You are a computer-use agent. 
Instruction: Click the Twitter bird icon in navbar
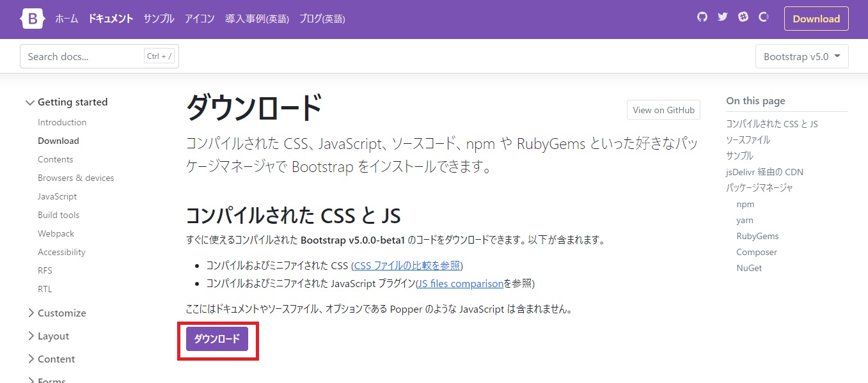[722, 17]
